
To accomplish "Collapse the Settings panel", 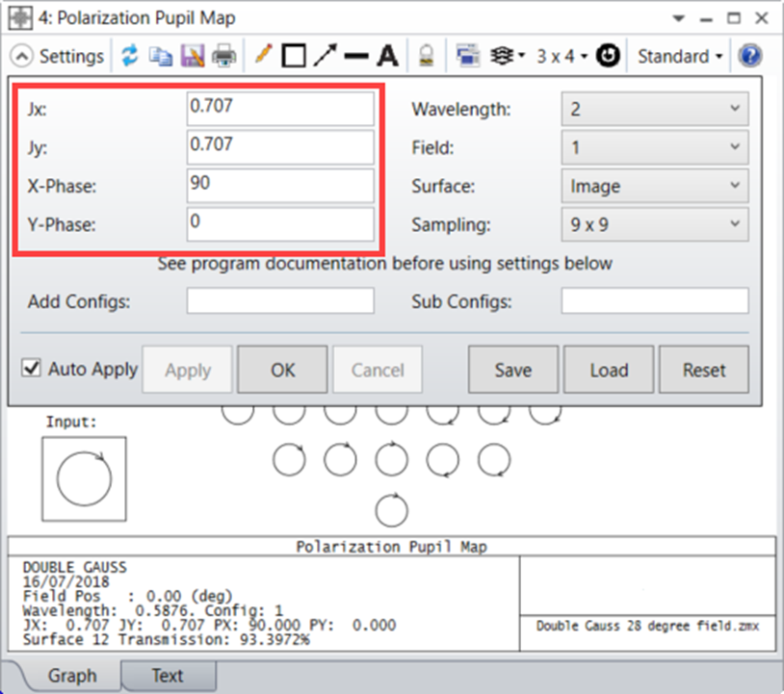I will [21, 56].
